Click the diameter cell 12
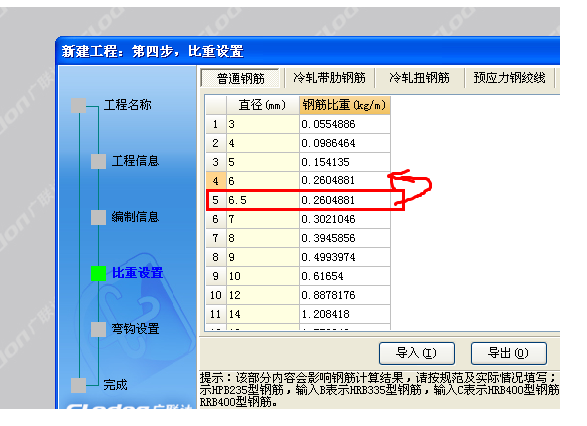 [x=263, y=295]
